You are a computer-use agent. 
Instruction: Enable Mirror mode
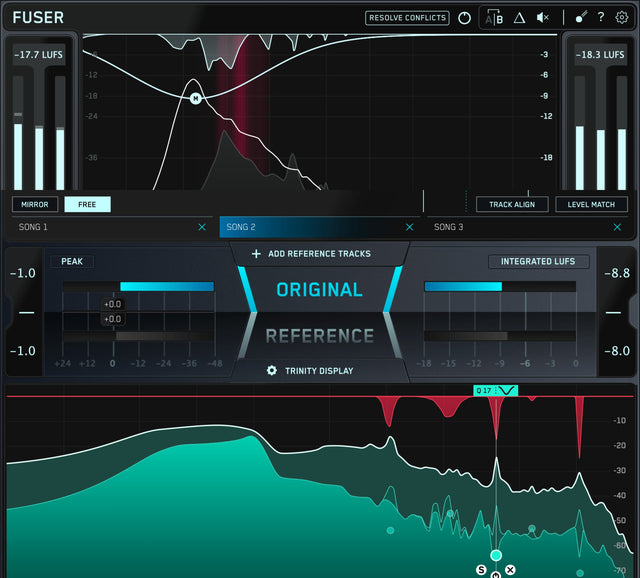35,204
